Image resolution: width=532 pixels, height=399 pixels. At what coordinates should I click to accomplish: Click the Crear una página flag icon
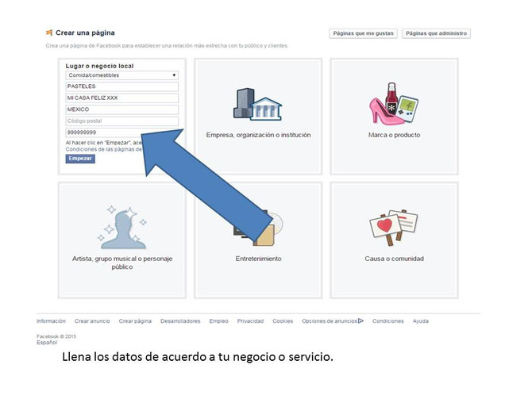click(49, 33)
